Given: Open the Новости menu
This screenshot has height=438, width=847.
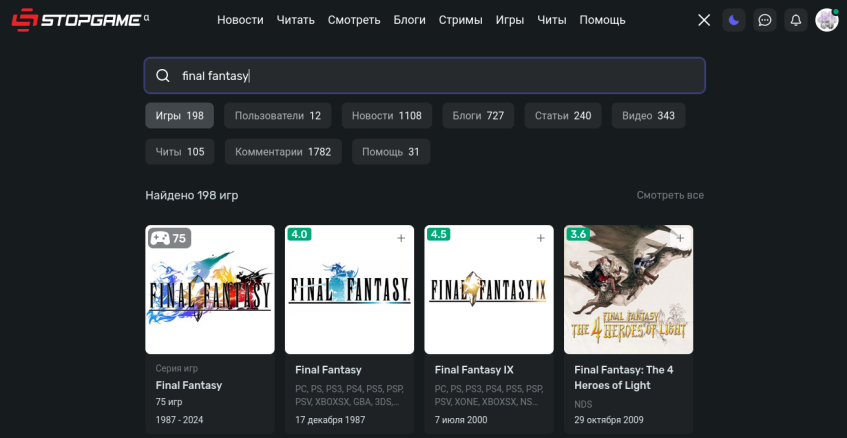Looking at the screenshot, I should [x=240, y=20].
